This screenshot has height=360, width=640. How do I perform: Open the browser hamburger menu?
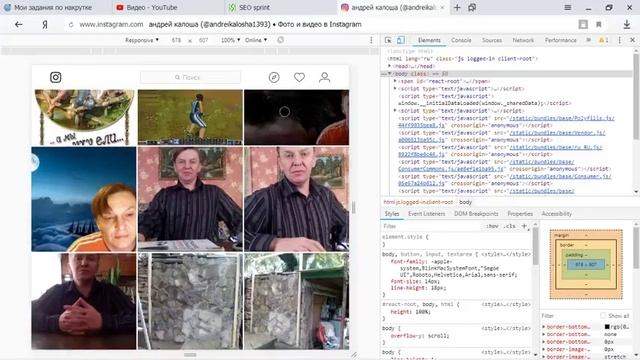coord(568,7)
